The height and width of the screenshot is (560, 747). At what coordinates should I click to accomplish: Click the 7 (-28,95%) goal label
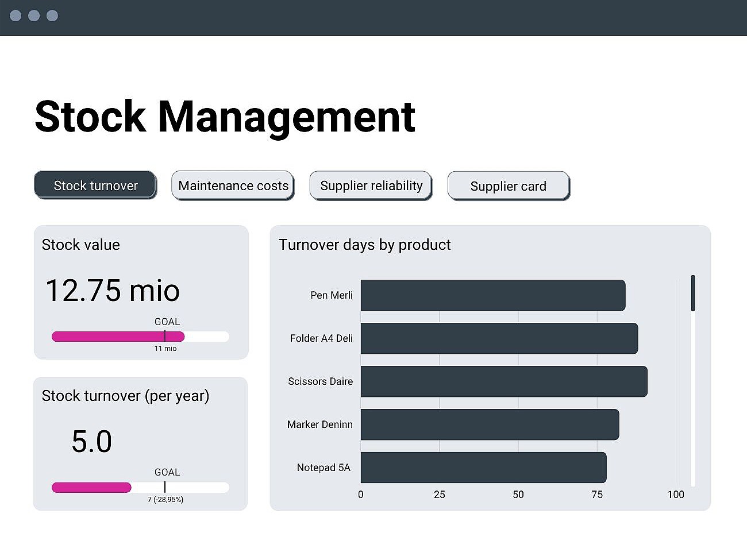tap(166, 499)
